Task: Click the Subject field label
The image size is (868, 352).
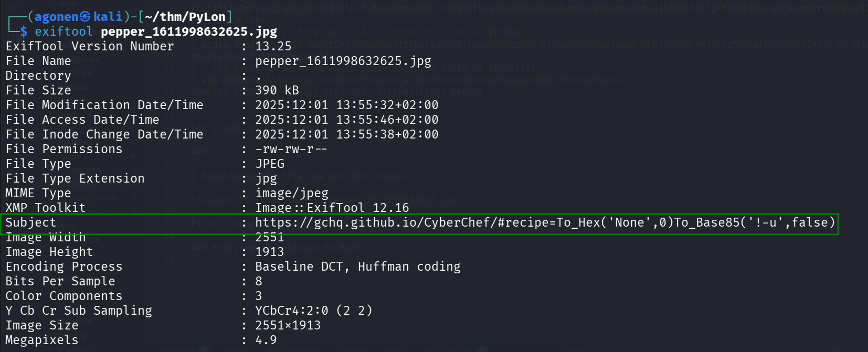Action: 30,222
